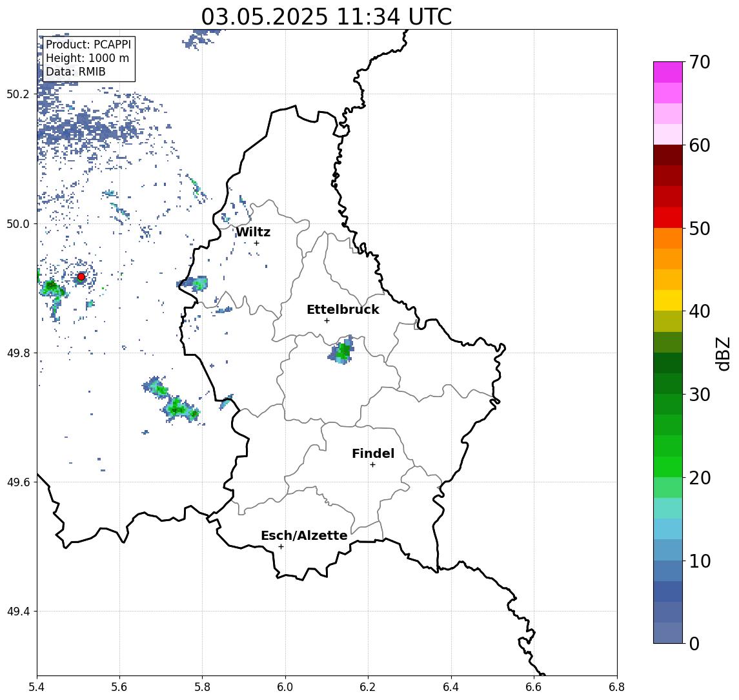Pick the dark maroon colorbar segment below 60

(668, 155)
